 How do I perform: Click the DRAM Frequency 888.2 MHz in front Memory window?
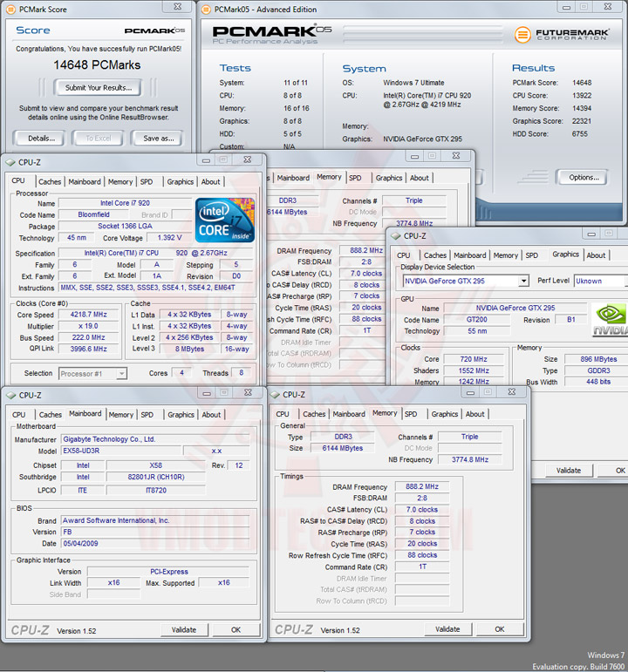(x=422, y=487)
